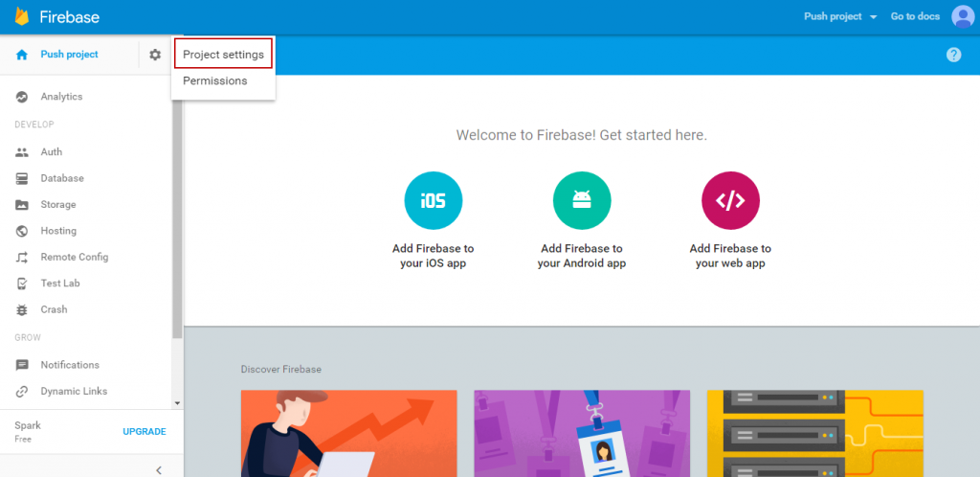Click the web app code icon
Viewport: 980px width, 477px height.
pyautogui.click(x=730, y=201)
